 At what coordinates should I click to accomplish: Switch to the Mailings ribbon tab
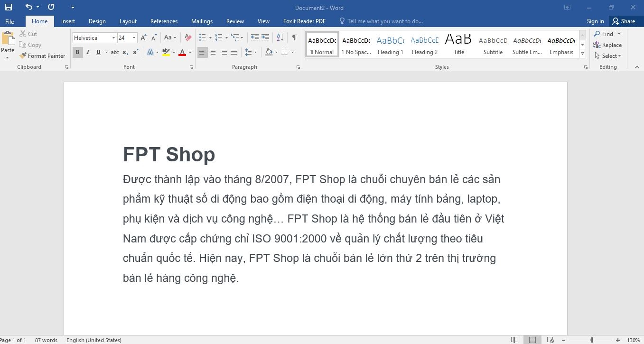[x=202, y=21]
